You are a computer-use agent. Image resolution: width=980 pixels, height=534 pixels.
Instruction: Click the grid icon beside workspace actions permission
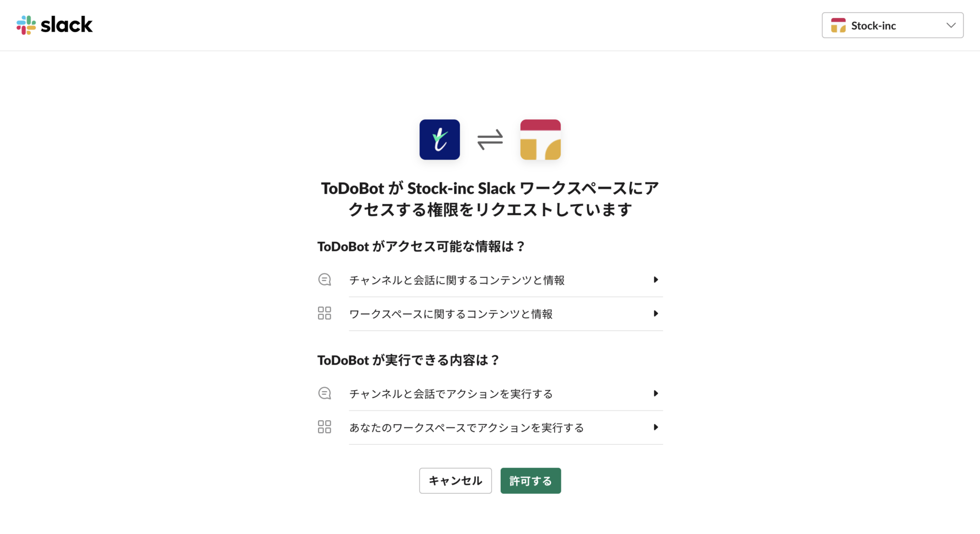click(x=324, y=427)
